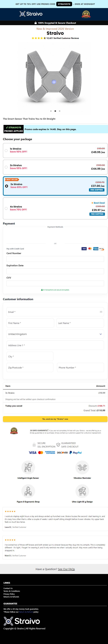
Task: Focus the Email field
Action: [55, 312]
